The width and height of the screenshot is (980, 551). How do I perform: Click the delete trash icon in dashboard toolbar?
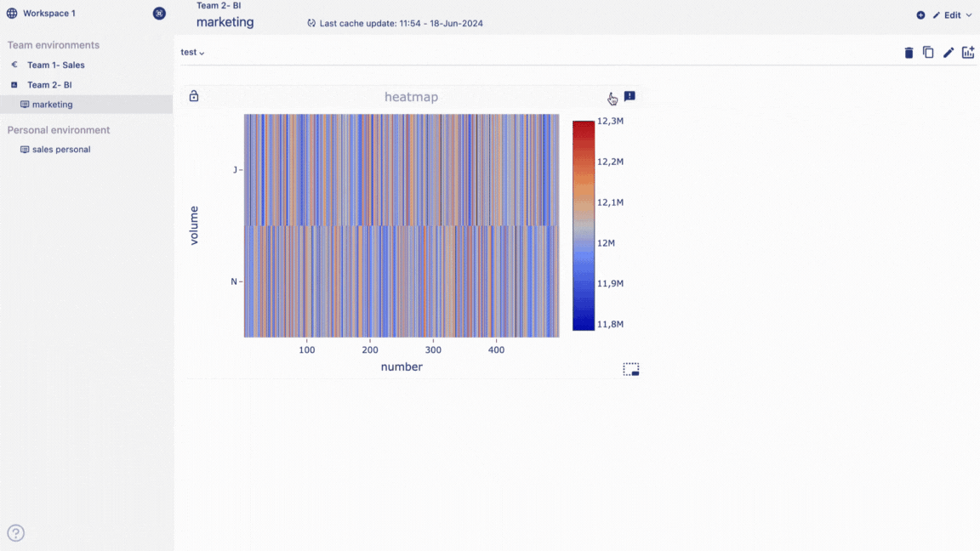tap(909, 53)
